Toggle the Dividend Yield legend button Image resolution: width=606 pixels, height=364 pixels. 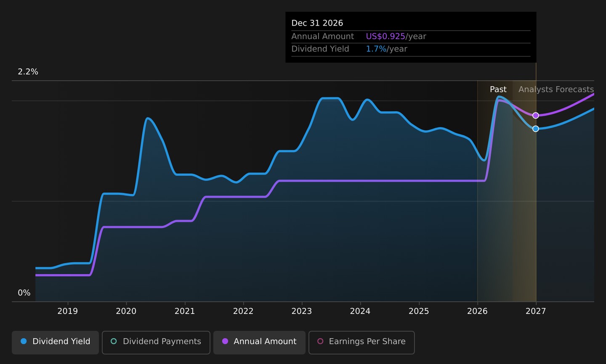coord(55,343)
